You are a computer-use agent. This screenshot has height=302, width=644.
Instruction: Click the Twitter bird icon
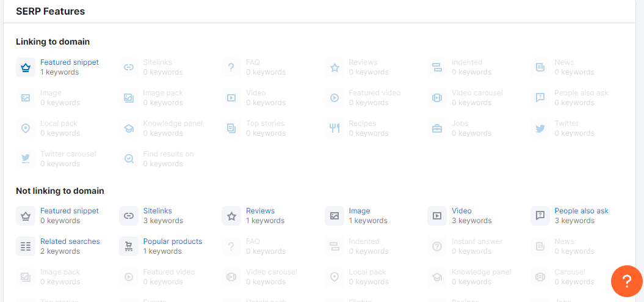540,128
